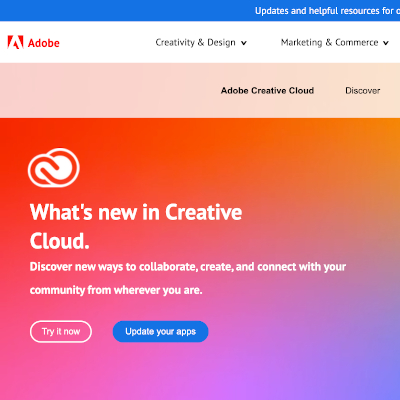Expand the Creativity & Design chevron
This screenshot has height=400, width=400.
click(x=244, y=43)
